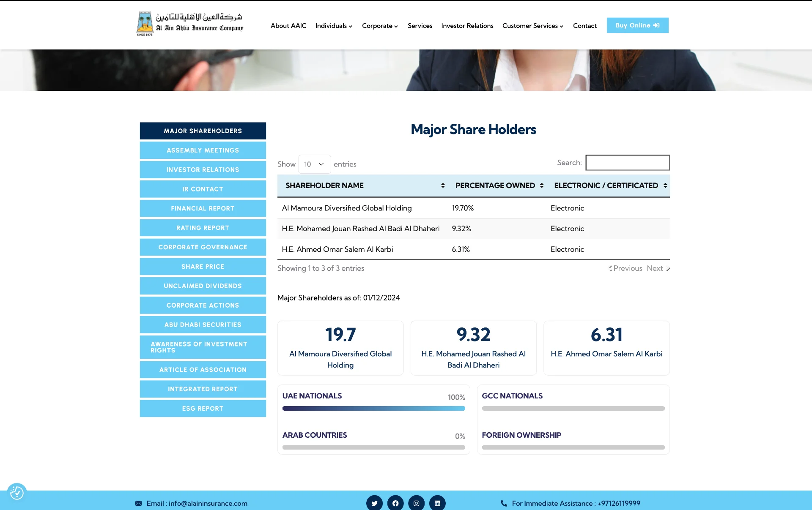Click the 9.32 Mohamed Jouan stat card
Viewport: 812px width, 510px height.
(474, 348)
